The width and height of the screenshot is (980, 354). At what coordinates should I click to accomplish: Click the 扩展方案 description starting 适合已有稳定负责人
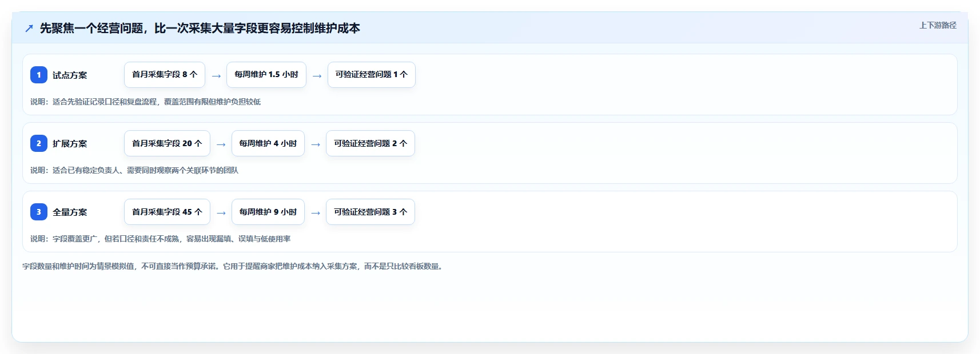tap(134, 170)
